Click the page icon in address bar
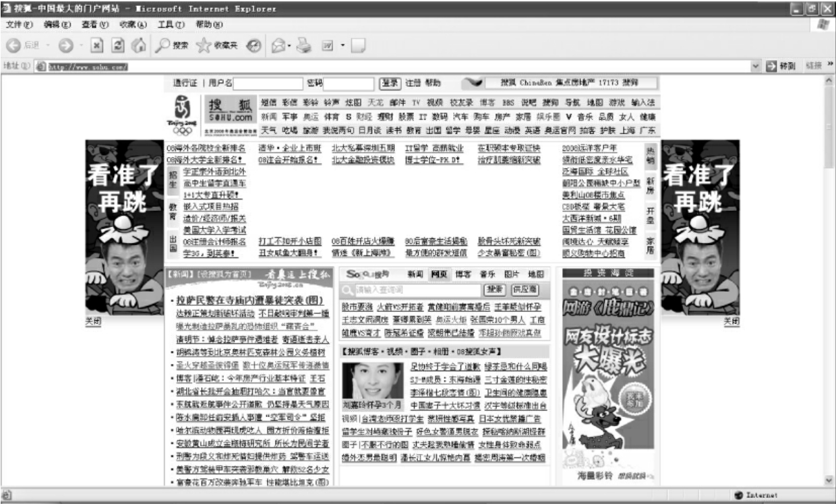Viewport: 836px width, 504px height. click(40, 66)
